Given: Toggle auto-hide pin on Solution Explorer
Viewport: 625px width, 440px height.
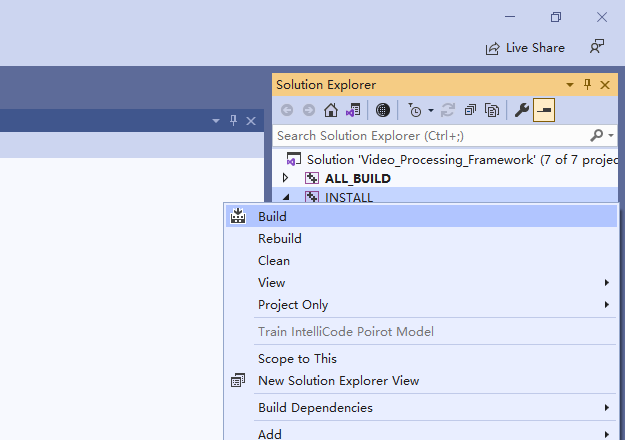Looking at the screenshot, I should tap(587, 84).
